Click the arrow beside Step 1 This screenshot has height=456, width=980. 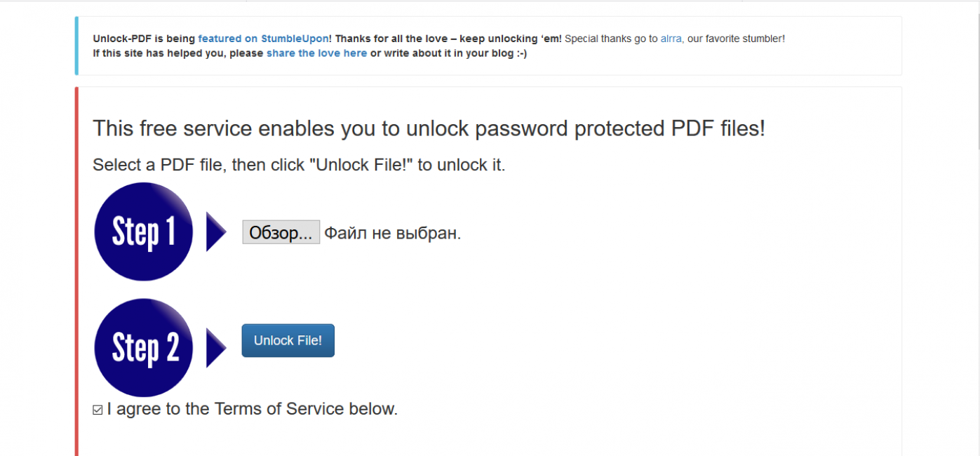215,232
